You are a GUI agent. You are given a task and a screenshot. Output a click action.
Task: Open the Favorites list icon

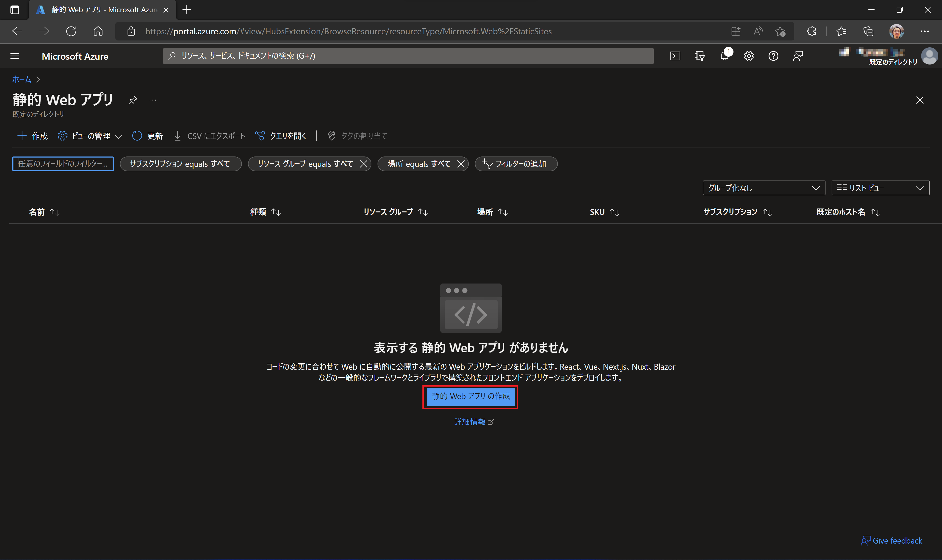[841, 31]
